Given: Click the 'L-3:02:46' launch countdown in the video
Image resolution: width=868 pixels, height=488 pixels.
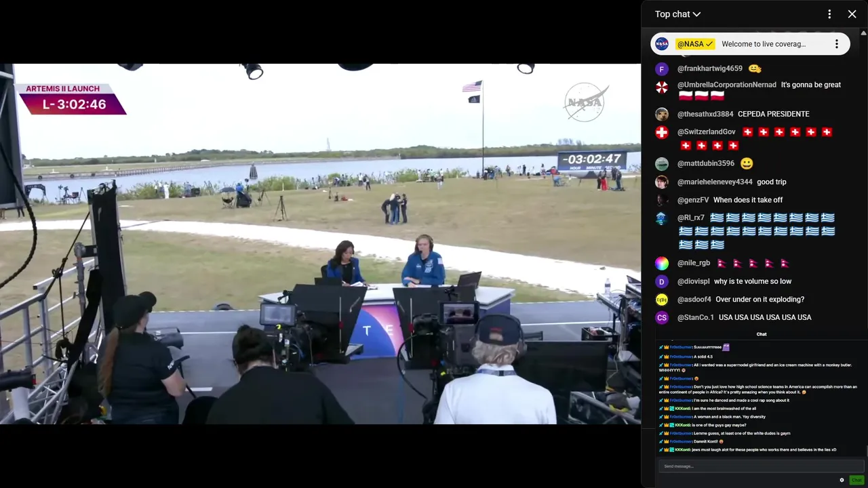Looking at the screenshot, I should [74, 104].
